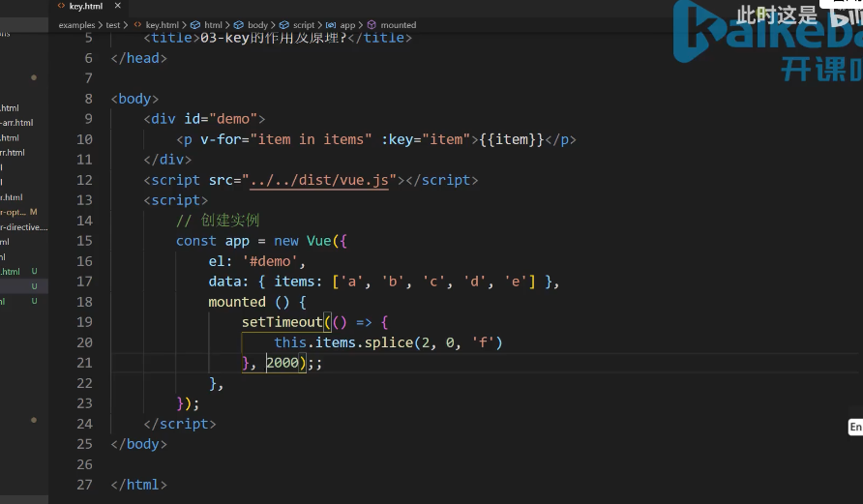Click the title text '03-key的作用及原理?'
The height and width of the screenshot is (504, 863).
(274, 38)
